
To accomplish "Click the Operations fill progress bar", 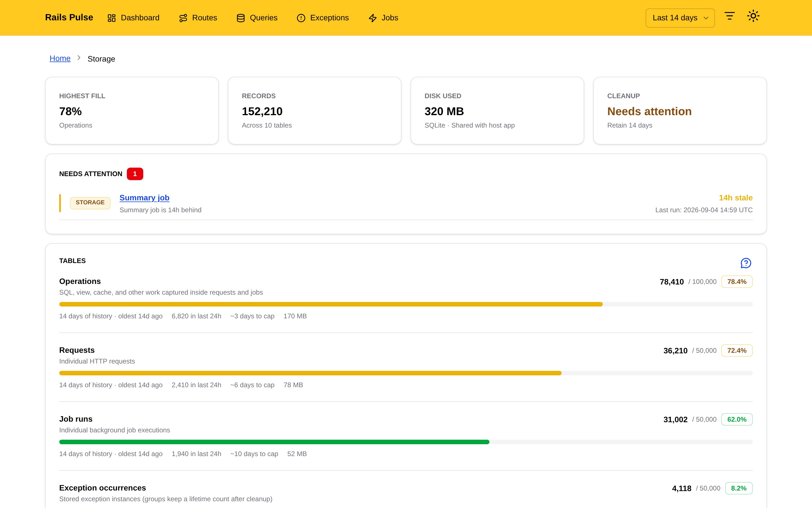I will tap(406, 305).
